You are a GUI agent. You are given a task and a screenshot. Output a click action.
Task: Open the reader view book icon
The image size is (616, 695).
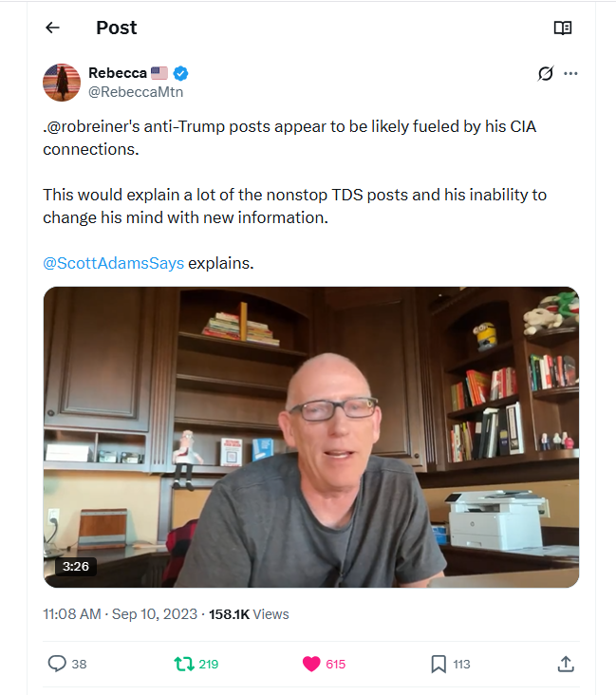pyautogui.click(x=563, y=28)
